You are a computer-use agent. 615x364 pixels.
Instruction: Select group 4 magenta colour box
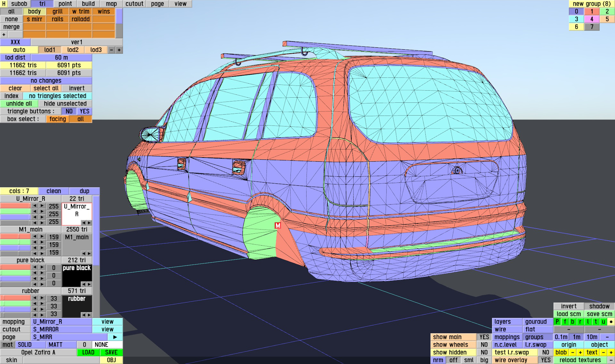(592, 19)
